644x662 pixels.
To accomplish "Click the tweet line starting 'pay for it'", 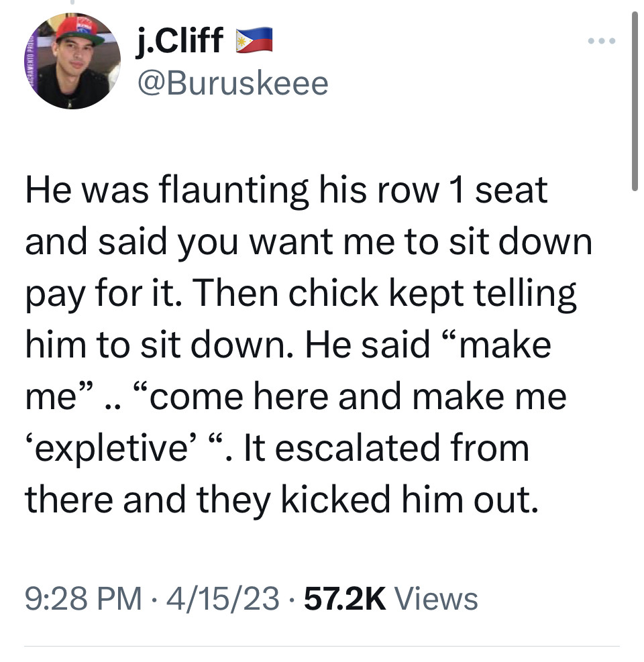I will coord(301,294).
